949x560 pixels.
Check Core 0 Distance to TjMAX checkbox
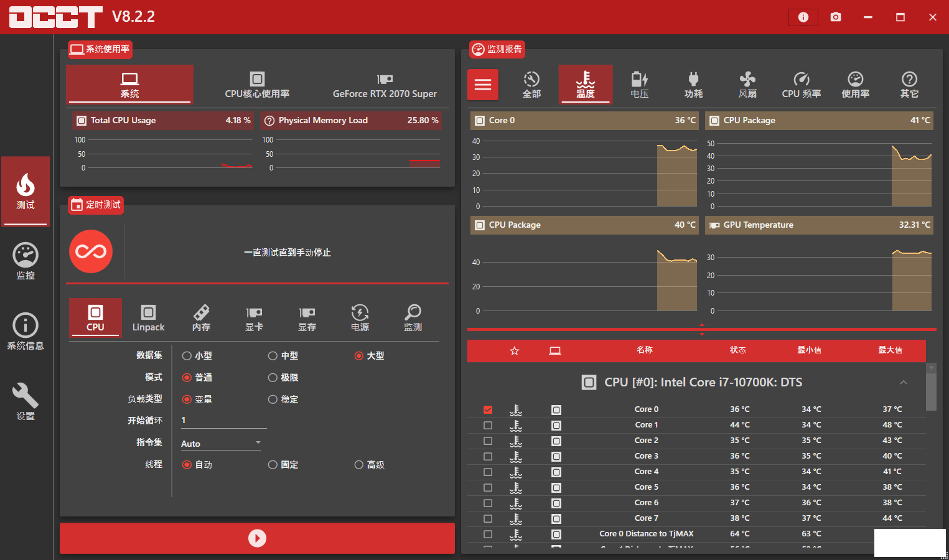tap(488, 534)
